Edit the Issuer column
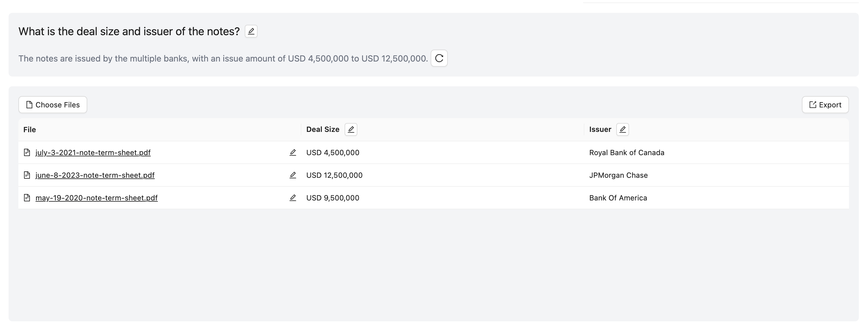Screen dimensions: 868x336 [622, 129]
